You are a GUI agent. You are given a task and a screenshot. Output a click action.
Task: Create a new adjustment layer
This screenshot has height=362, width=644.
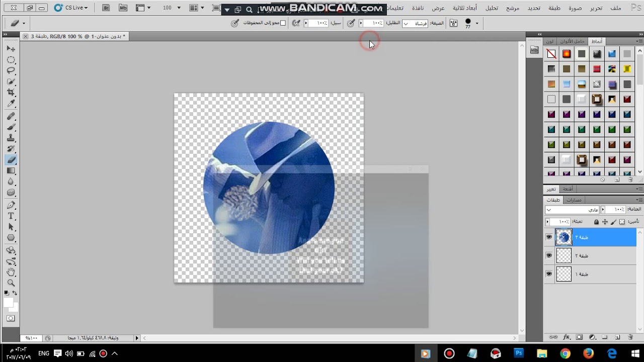pos(592,337)
